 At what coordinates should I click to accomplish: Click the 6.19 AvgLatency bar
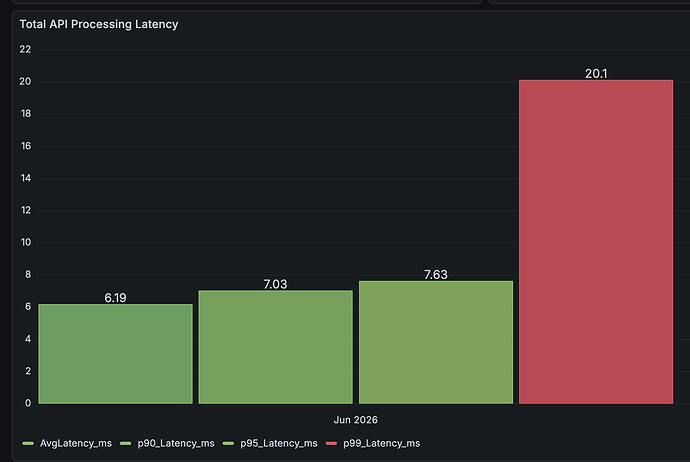coord(115,354)
